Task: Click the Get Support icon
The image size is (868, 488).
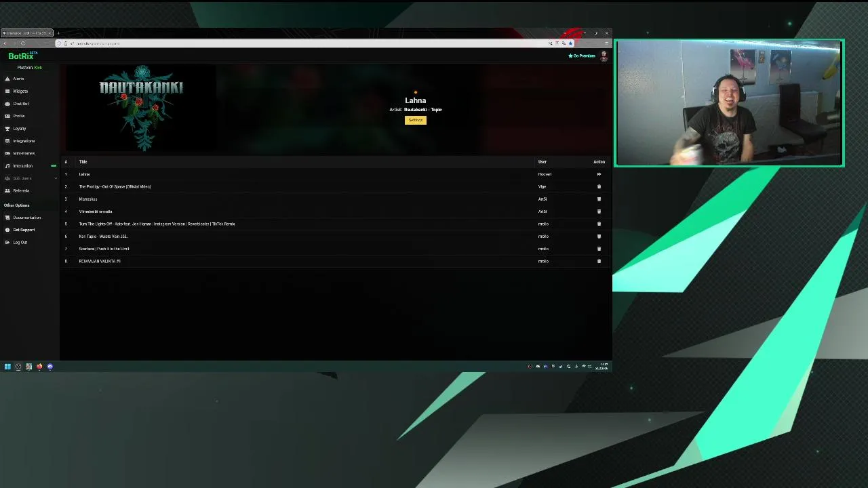Action: [x=7, y=230]
